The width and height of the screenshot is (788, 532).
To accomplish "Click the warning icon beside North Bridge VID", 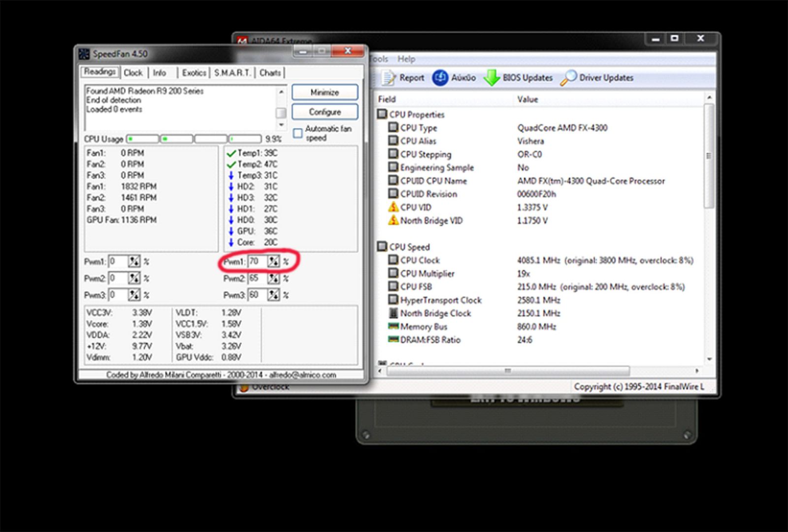I will [393, 220].
